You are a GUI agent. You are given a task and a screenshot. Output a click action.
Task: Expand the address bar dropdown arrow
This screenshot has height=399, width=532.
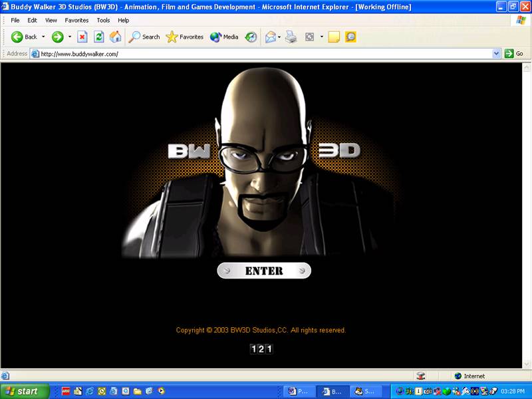[x=496, y=54]
